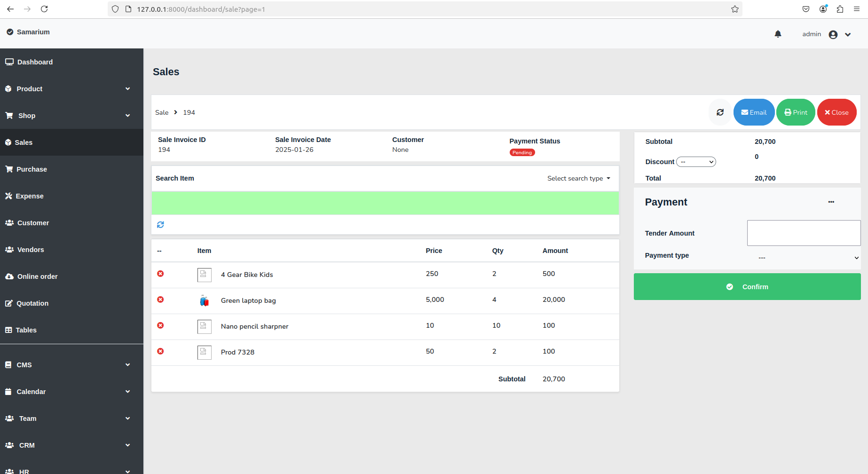868x474 pixels.
Task: Click the 20,000 amount cell
Action: coord(554,300)
